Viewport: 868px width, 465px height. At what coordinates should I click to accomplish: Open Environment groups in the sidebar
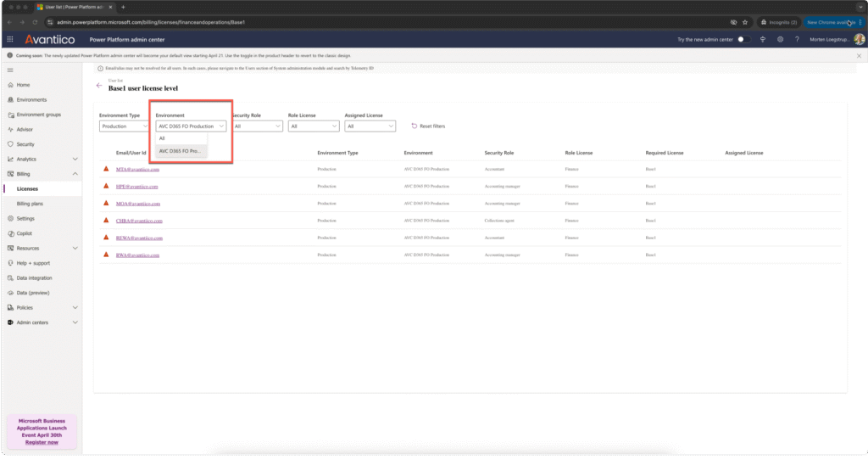[39, 115]
